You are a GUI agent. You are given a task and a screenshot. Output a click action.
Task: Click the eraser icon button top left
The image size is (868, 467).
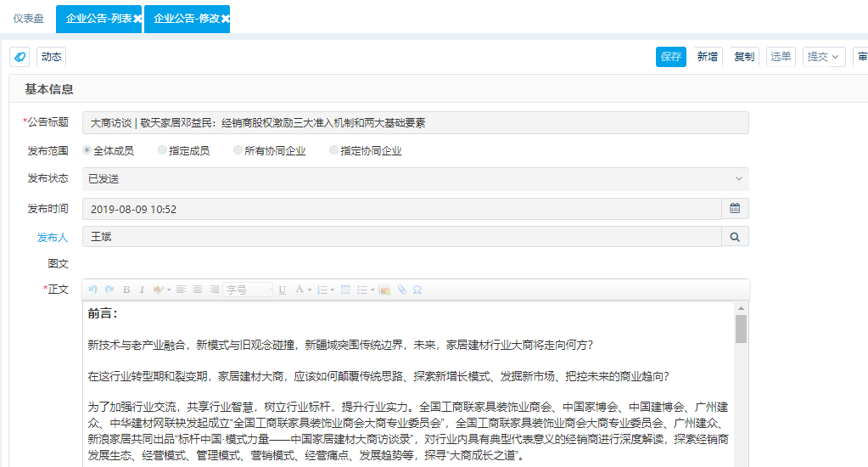point(20,57)
